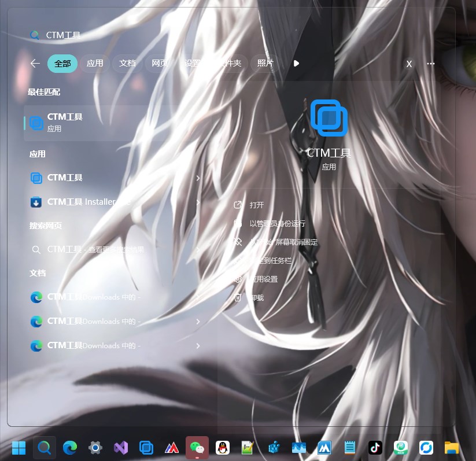The image size is (476, 461).
Task: Open the Settings gear on the taskbar
Action: [95, 448]
